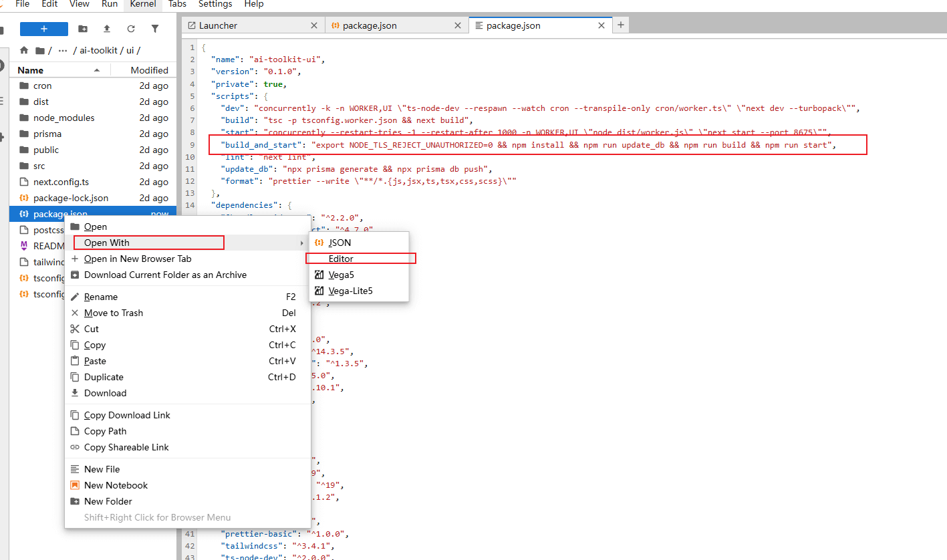The width and height of the screenshot is (947, 560).
Task: Choose Download Current Folder as an Archive
Action: click(x=188, y=275)
